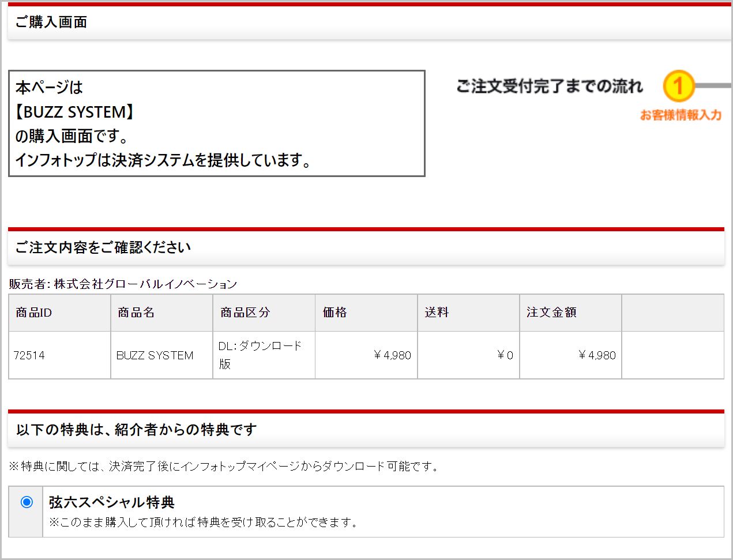Viewport: 733px width, 560px height.
Task: Click the インフォトップは決済システム line
Action: (x=163, y=160)
